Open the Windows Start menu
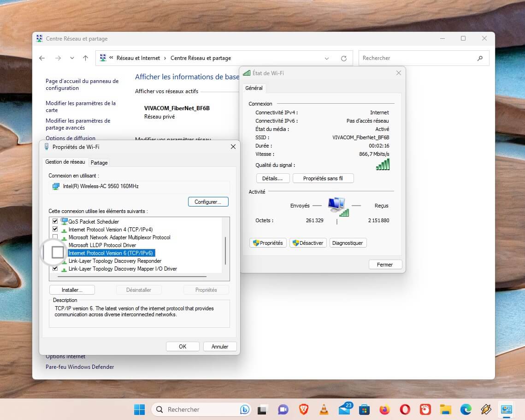 139,409
